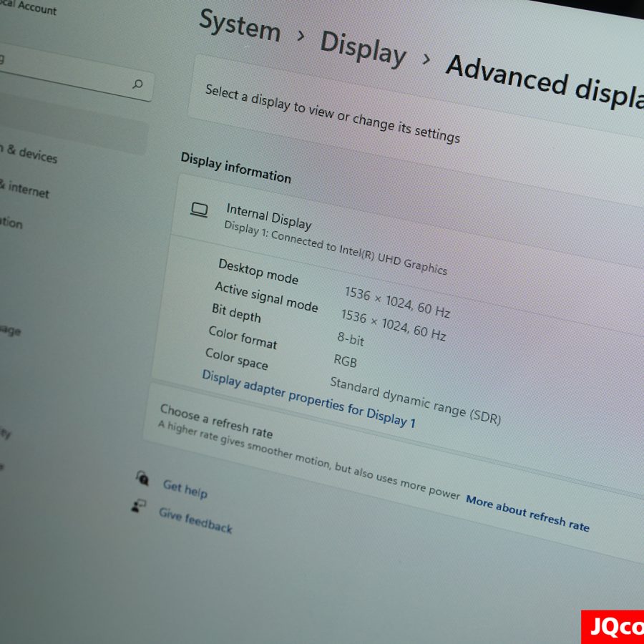Open Display adapter properties for Display 1
The width and height of the screenshot is (644, 644).
coord(309,399)
